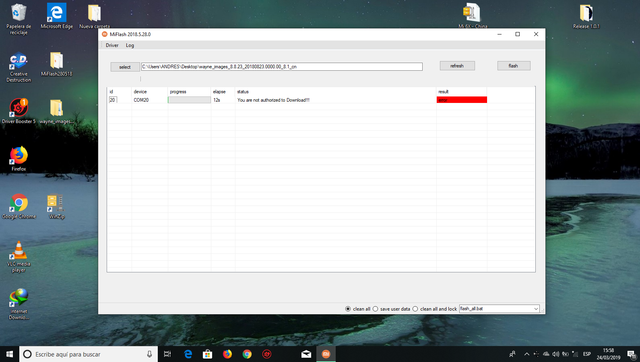Open Microsoft Store from the taskbar

click(x=207, y=354)
